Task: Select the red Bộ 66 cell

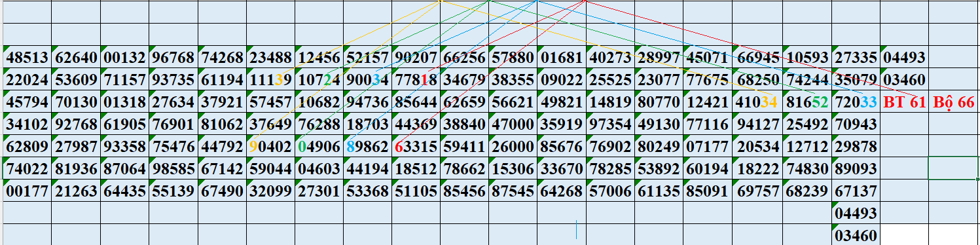Action: [953, 102]
